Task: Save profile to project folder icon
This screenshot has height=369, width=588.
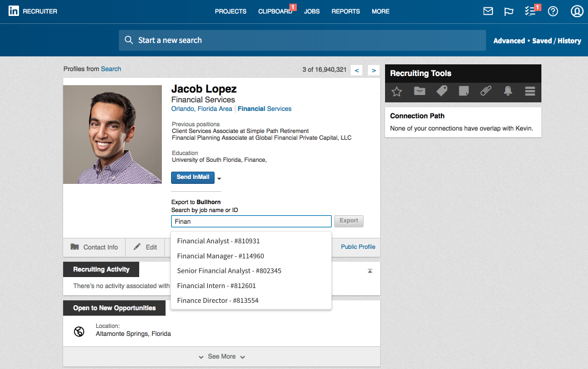Action: point(419,91)
